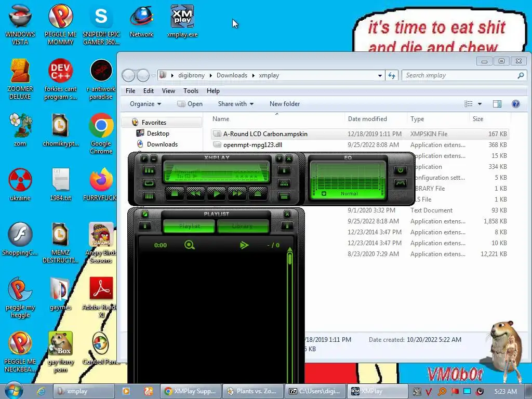Switch to the Playlist tab in XMPlay
Image resolution: width=532 pixels, height=399 pixels.
coord(189,226)
